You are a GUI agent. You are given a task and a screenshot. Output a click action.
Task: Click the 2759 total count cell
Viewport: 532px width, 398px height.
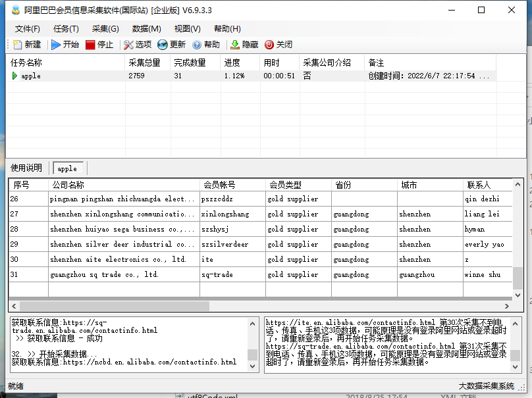[x=136, y=76]
